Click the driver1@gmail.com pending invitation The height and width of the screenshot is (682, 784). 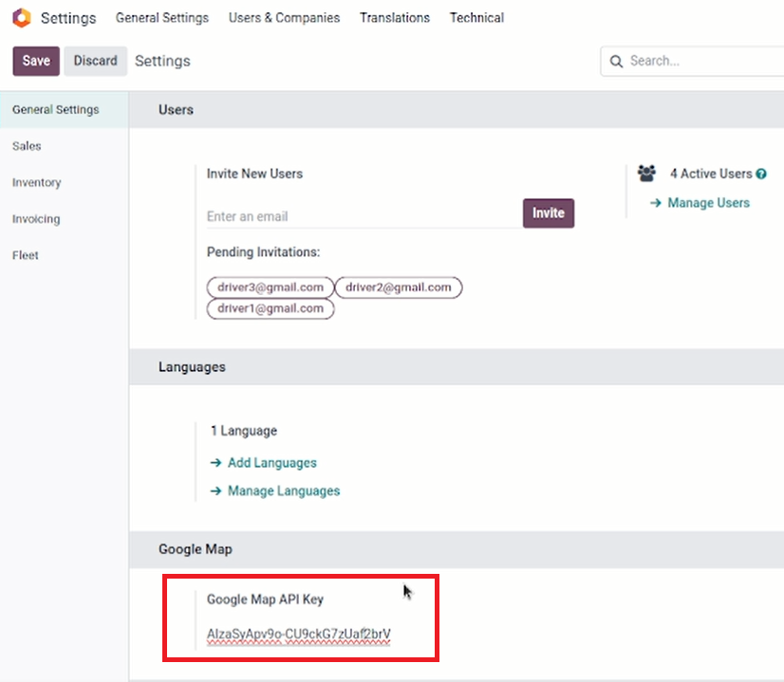tap(270, 308)
